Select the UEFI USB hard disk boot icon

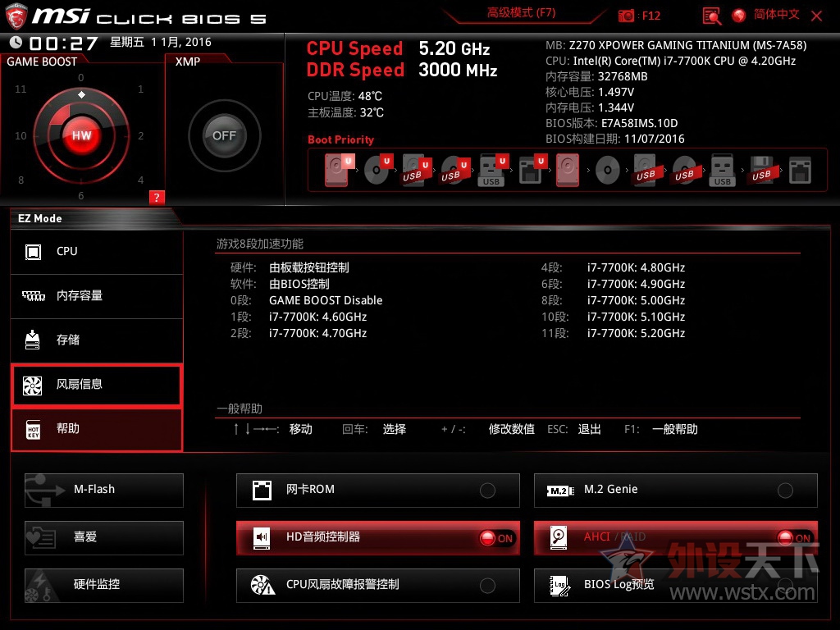(x=416, y=171)
